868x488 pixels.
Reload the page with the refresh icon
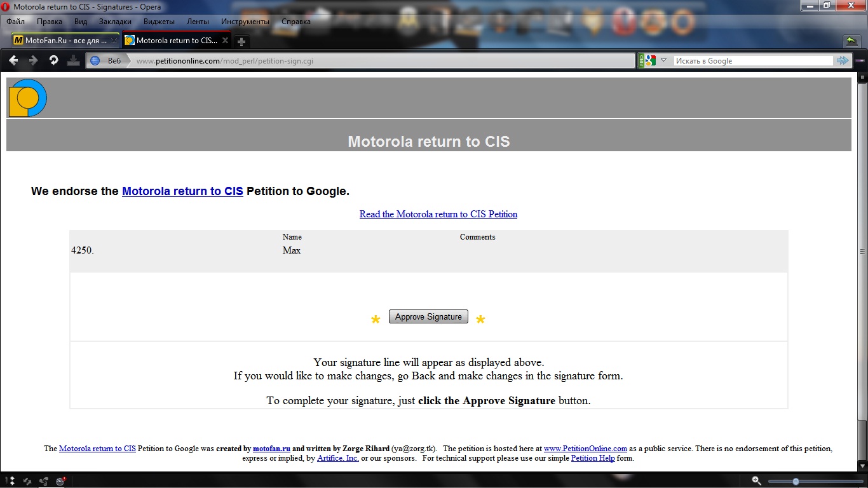[54, 60]
